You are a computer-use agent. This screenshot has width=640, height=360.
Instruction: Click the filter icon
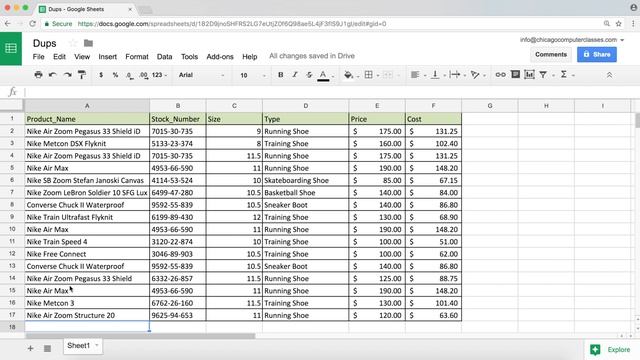(543, 75)
